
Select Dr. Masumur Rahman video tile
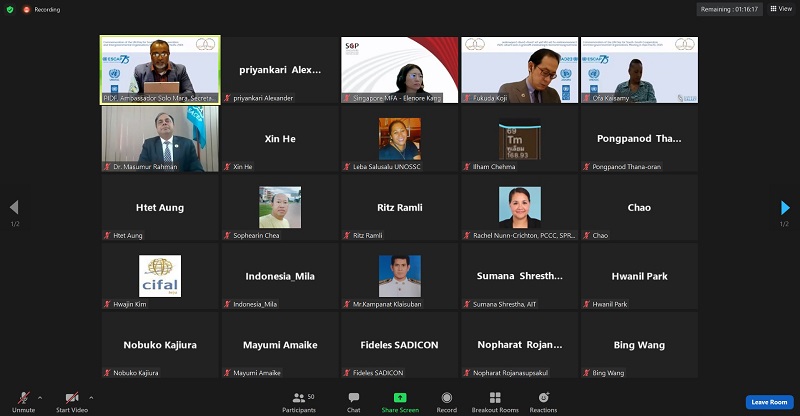click(160, 139)
